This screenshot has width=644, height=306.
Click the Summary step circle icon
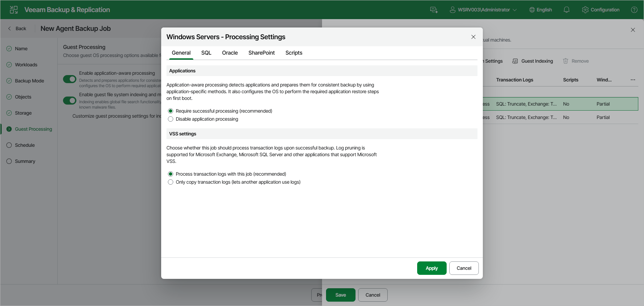(9, 161)
